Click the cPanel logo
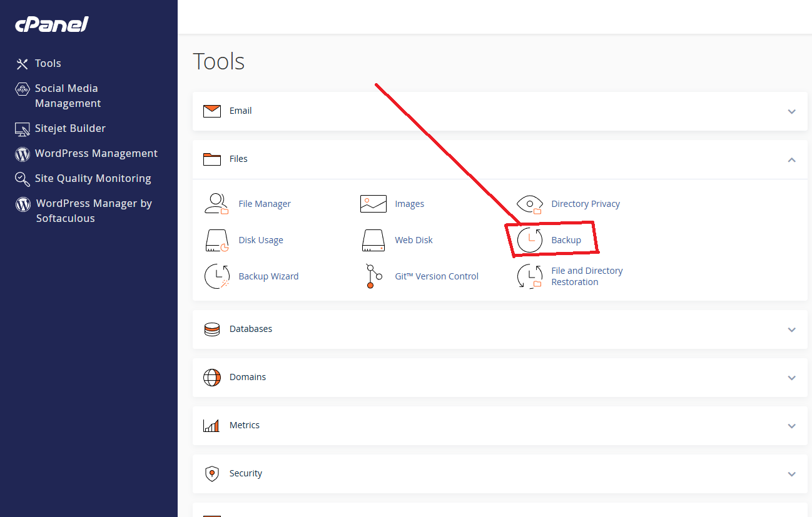 [52, 24]
